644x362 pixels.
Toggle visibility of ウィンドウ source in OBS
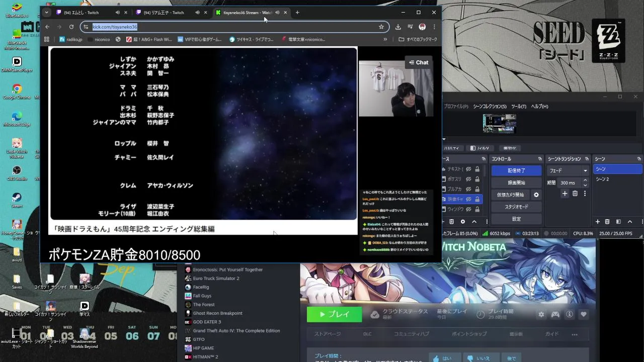coord(468,209)
